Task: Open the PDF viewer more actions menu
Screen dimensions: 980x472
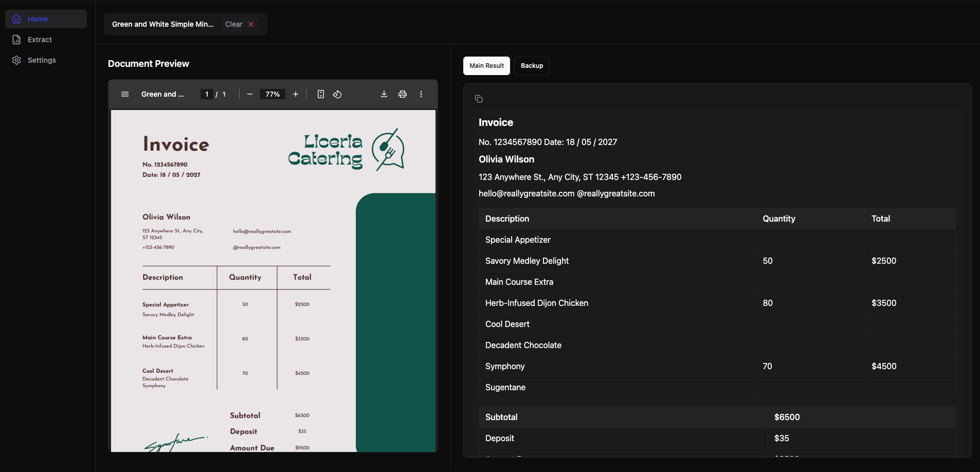Action: tap(421, 94)
